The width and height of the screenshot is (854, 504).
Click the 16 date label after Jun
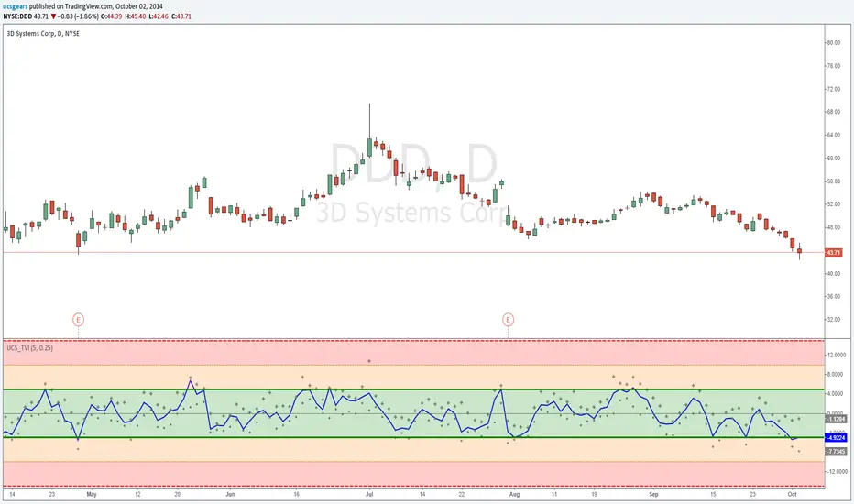click(x=296, y=494)
